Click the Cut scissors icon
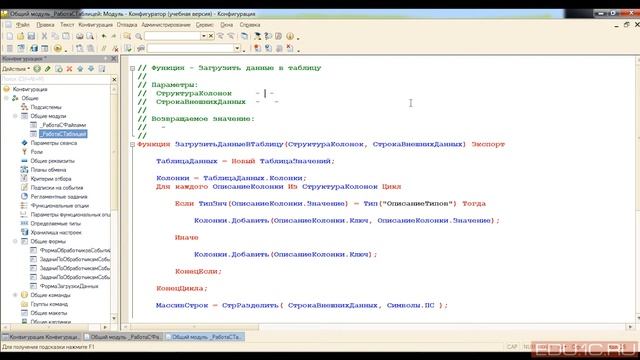Viewport: 640px width, 360px height. [44, 36]
